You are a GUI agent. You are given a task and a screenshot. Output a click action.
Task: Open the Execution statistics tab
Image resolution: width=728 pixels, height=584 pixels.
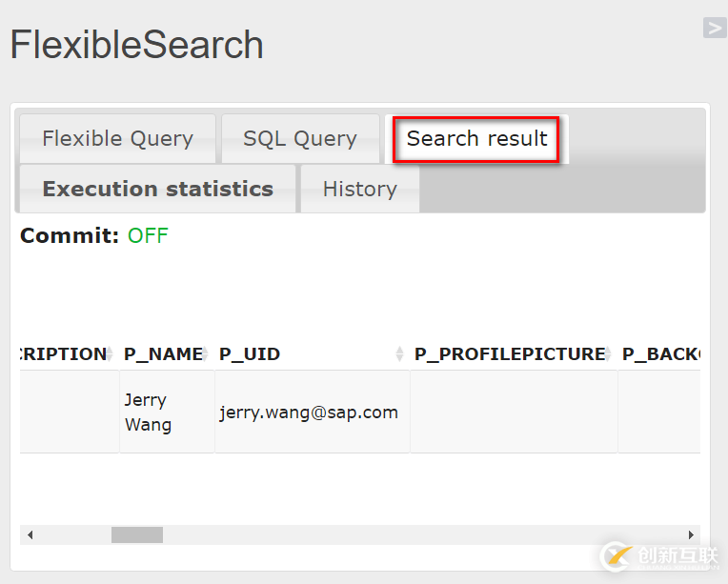point(157,189)
